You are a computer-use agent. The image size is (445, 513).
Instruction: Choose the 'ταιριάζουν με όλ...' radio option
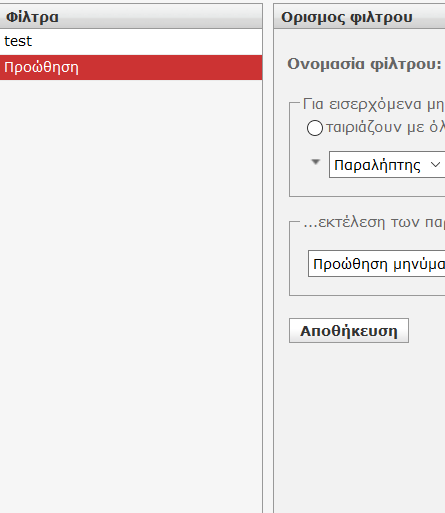pos(315,128)
